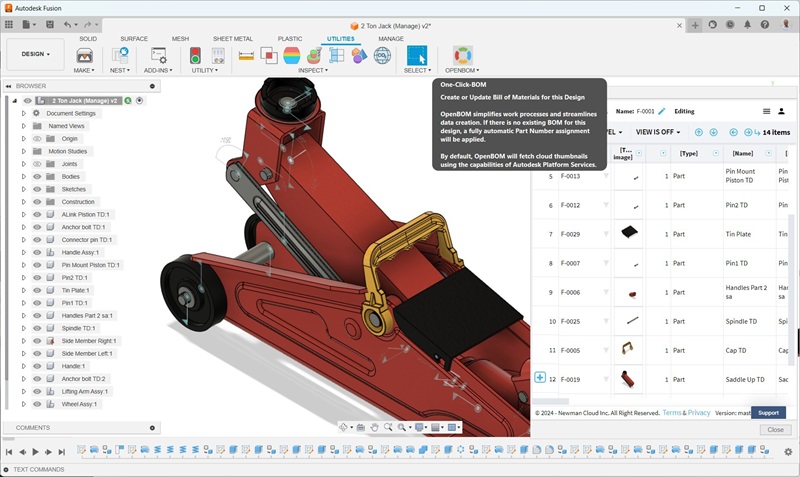Toggle visibility of Origin folder

pyautogui.click(x=37, y=139)
